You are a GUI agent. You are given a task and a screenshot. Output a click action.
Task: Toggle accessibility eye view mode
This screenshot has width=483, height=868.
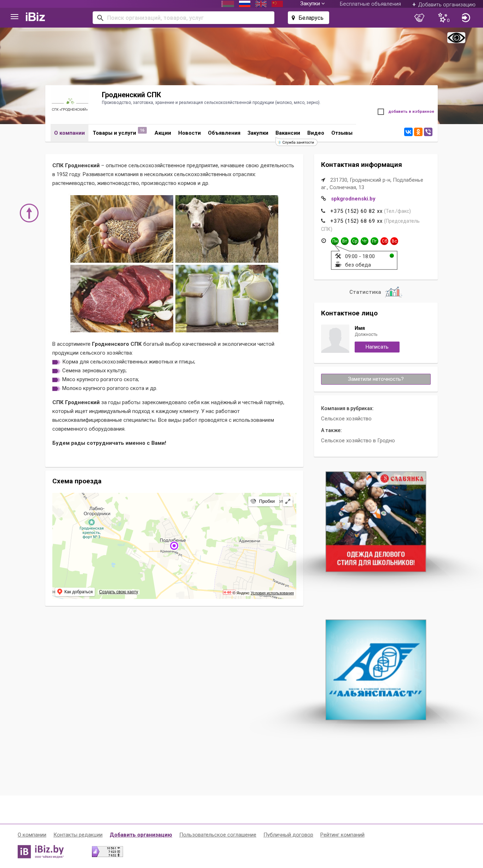(456, 37)
